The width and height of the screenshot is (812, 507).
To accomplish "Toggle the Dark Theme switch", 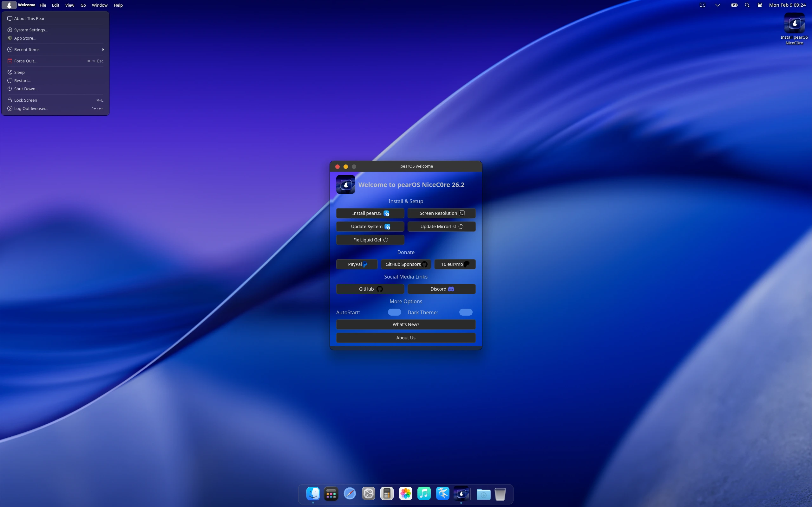I will (x=465, y=312).
